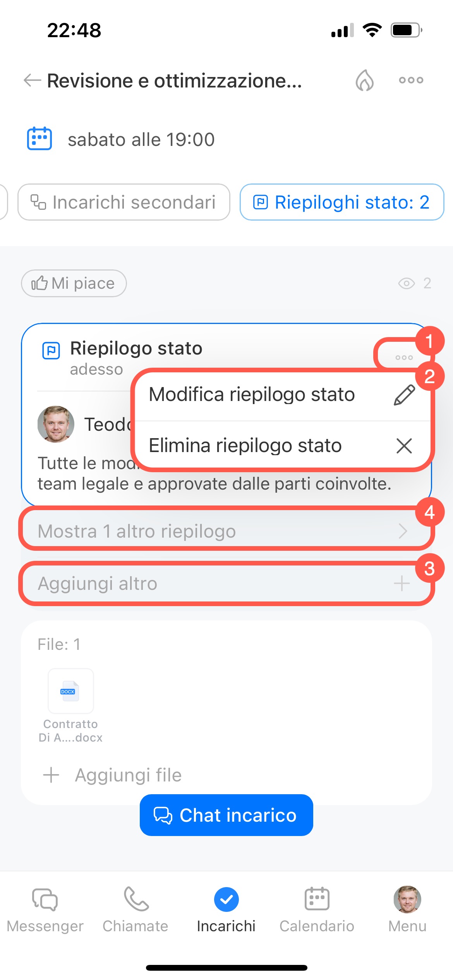Open the Contratto docx file thumbnail

point(70,691)
